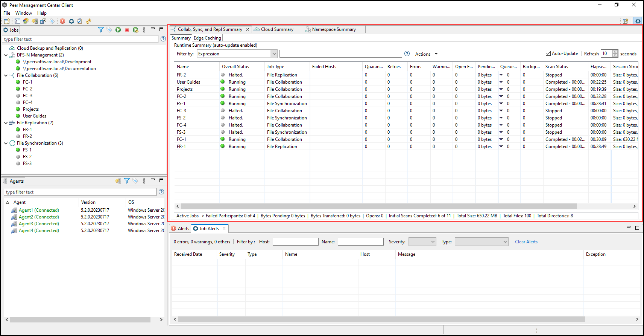Open the new job icon in main toolbar

tap(7, 21)
